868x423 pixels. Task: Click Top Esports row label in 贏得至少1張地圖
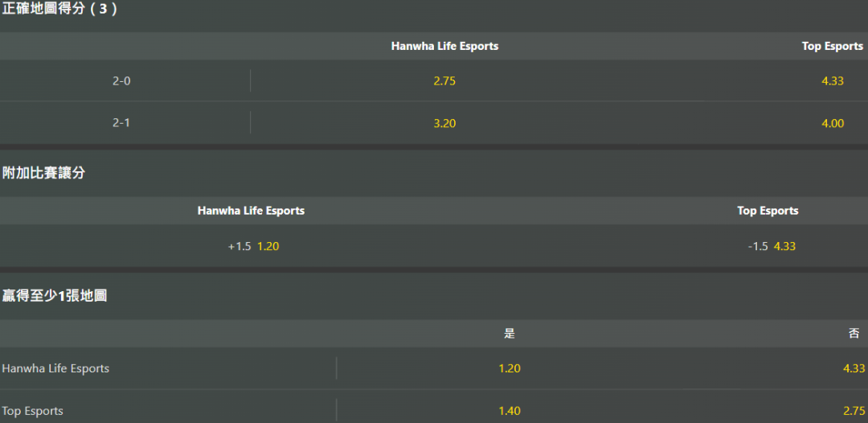(33, 411)
